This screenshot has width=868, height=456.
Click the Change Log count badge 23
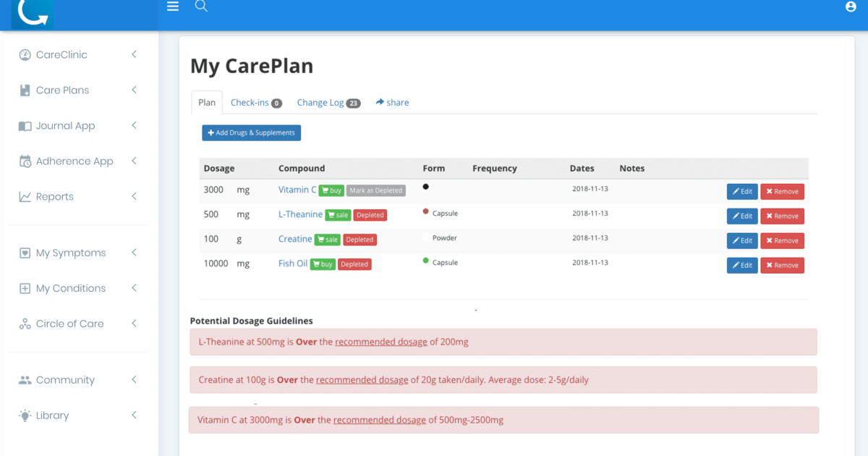(x=353, y=104)
